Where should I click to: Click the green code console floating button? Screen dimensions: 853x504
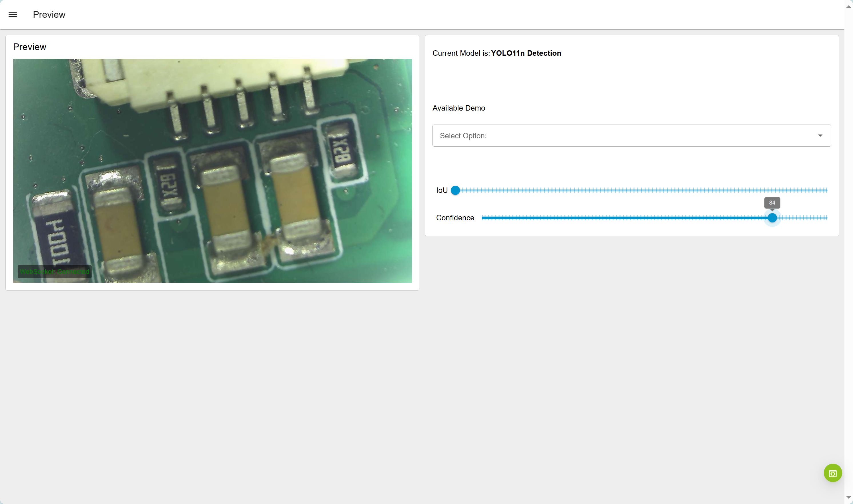(x=832, y=473)
